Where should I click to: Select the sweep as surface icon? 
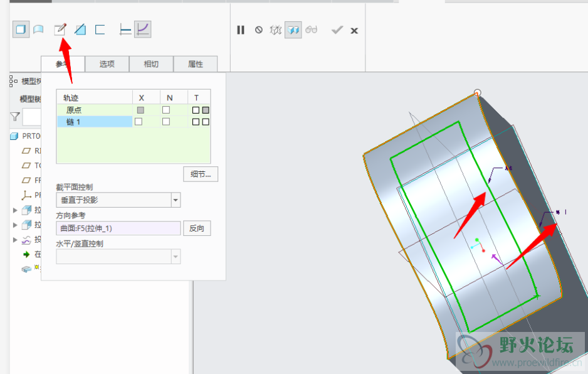pyautogui.click(x=38, y=29)
